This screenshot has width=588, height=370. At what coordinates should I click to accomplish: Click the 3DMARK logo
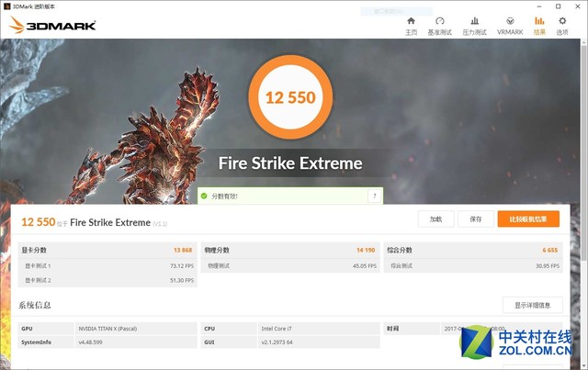tap(52, 25)
